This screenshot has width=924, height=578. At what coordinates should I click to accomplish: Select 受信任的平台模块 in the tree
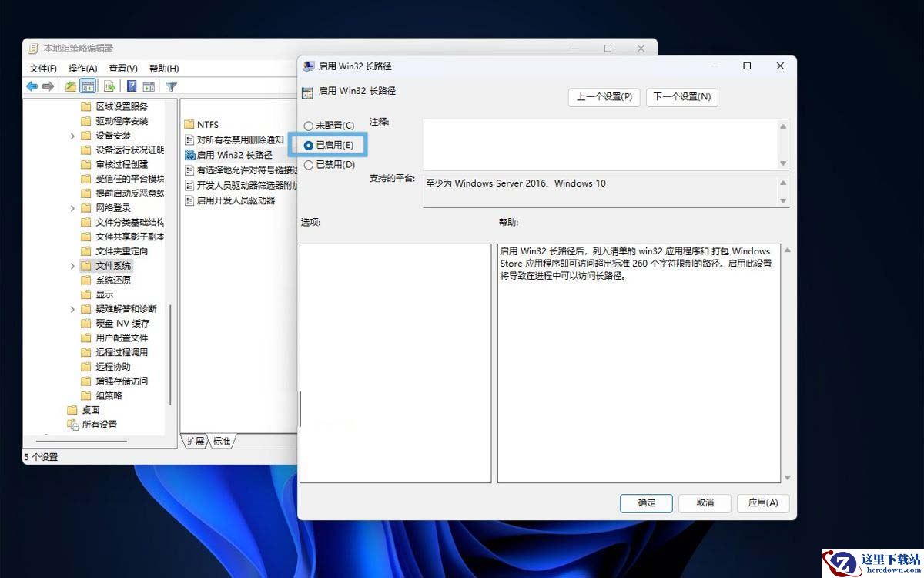coord(129,179)
